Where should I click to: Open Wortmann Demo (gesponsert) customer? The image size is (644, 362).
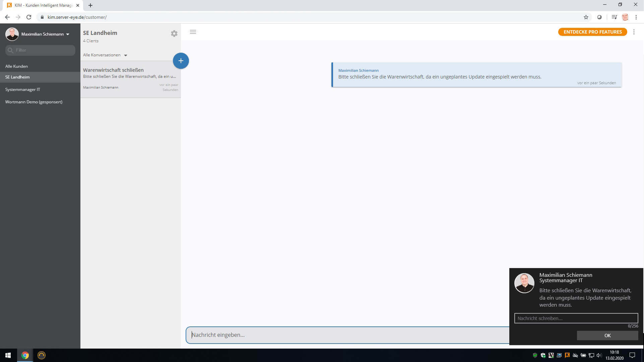click(34, 102)
